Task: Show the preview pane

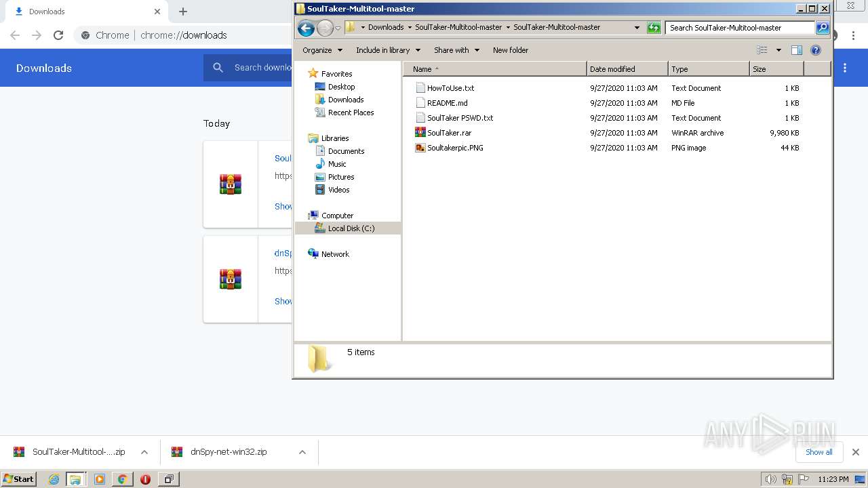Action: tap(797, 50)
